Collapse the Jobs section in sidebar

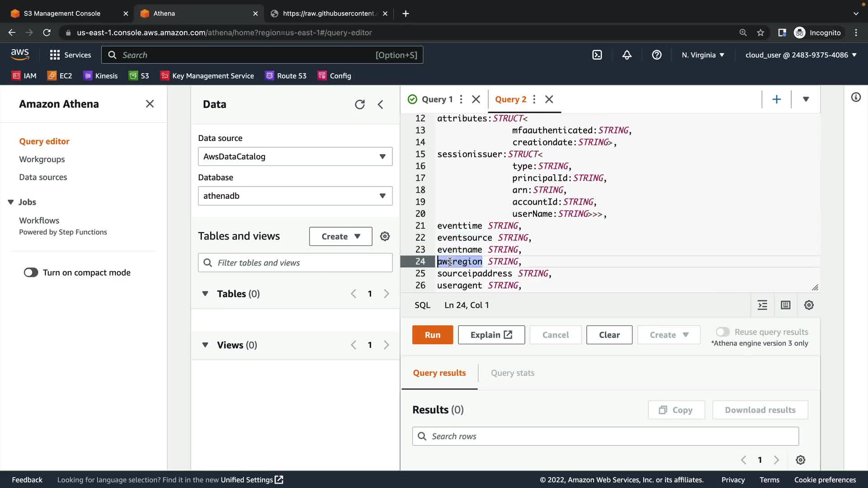click(x=11, y=202)
